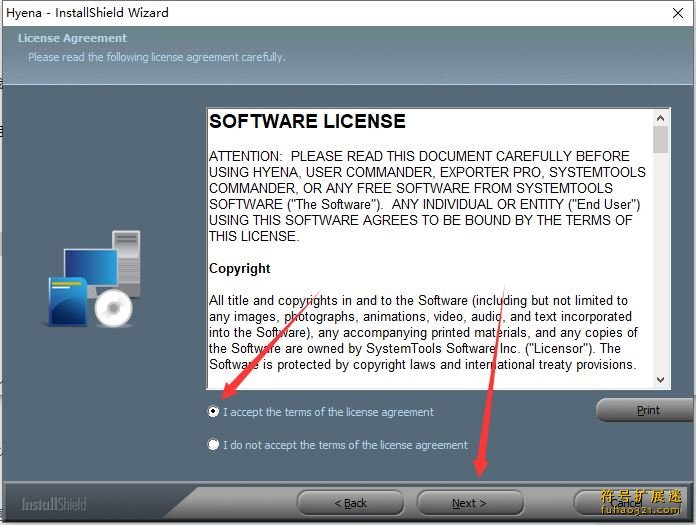Viewport: 696px width, 525px height.
Task: Print the license agreement
Action: tap(646, 410)
